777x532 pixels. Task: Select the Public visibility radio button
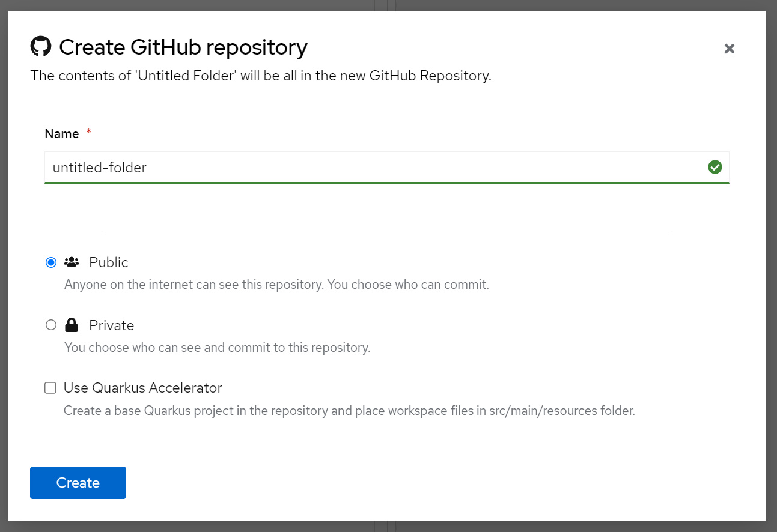[50, 262]
